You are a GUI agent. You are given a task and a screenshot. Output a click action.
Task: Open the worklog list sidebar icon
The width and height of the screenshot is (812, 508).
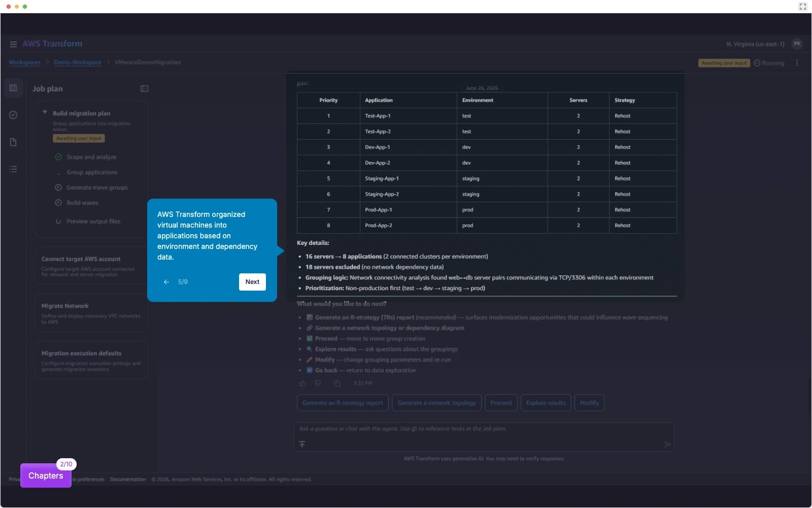tap(13, 169)
